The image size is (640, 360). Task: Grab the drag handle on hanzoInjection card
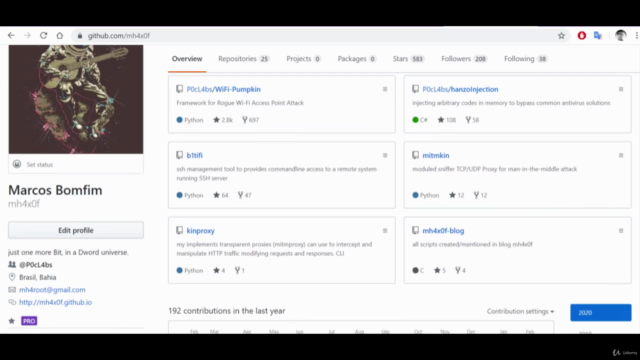[621, 89]
